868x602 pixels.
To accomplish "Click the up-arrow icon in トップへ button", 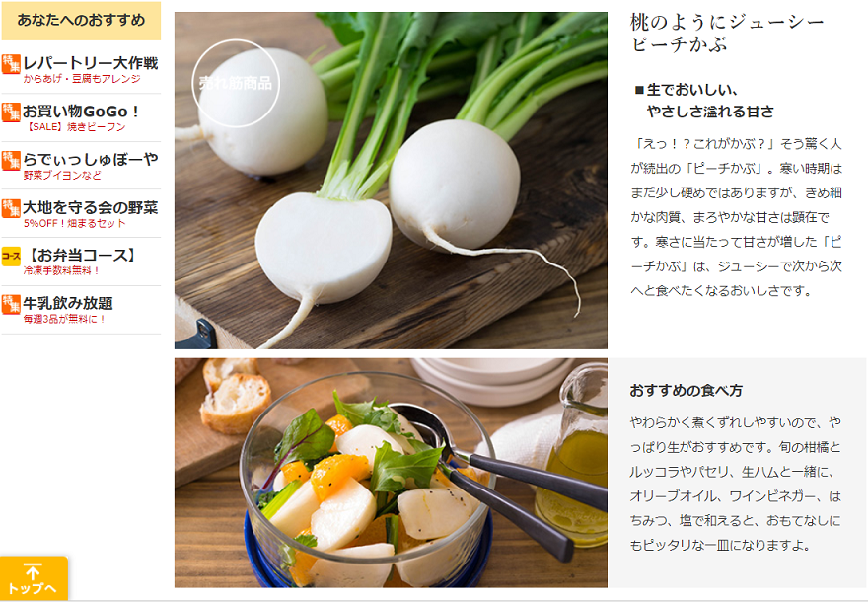I will pos(33,571).
